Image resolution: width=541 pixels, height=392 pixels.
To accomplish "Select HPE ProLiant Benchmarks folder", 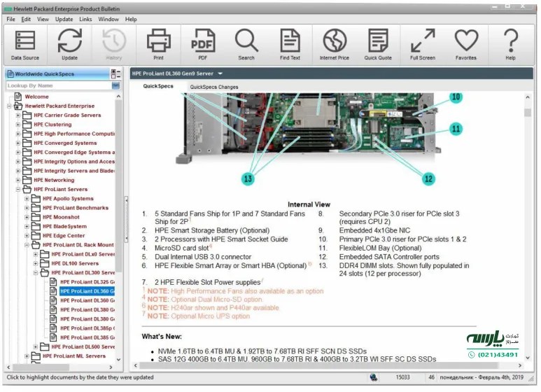I will pos(75,208).
